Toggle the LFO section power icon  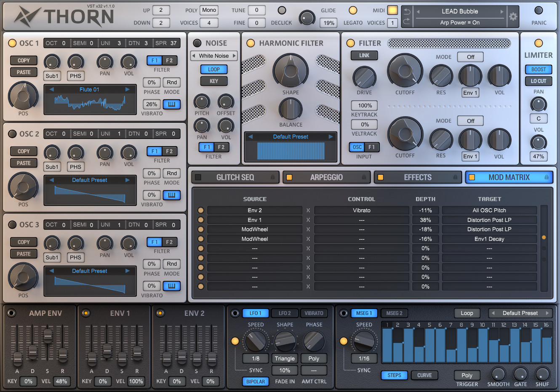[x=235, y=313]
